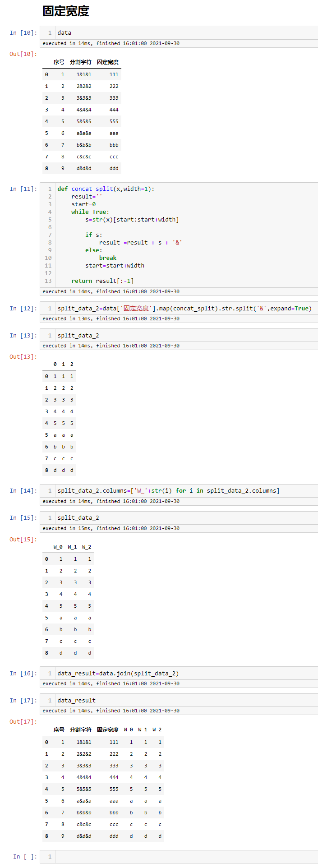Select cell d&d&d in the Out[17] table
Screen dimensions: 318x868
[84, 836]
